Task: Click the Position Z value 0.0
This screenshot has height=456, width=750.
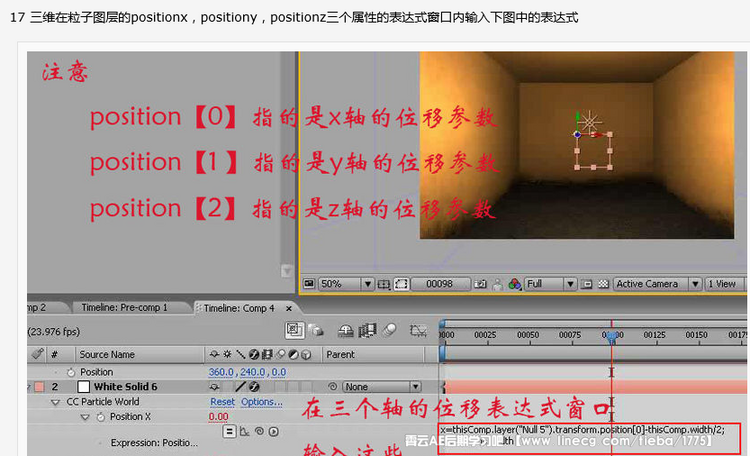Action: tap(278, 372)
